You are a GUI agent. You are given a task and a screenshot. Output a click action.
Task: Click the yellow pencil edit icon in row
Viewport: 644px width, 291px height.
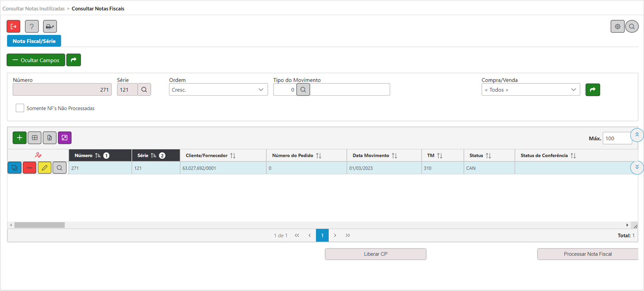coord(45,168)
